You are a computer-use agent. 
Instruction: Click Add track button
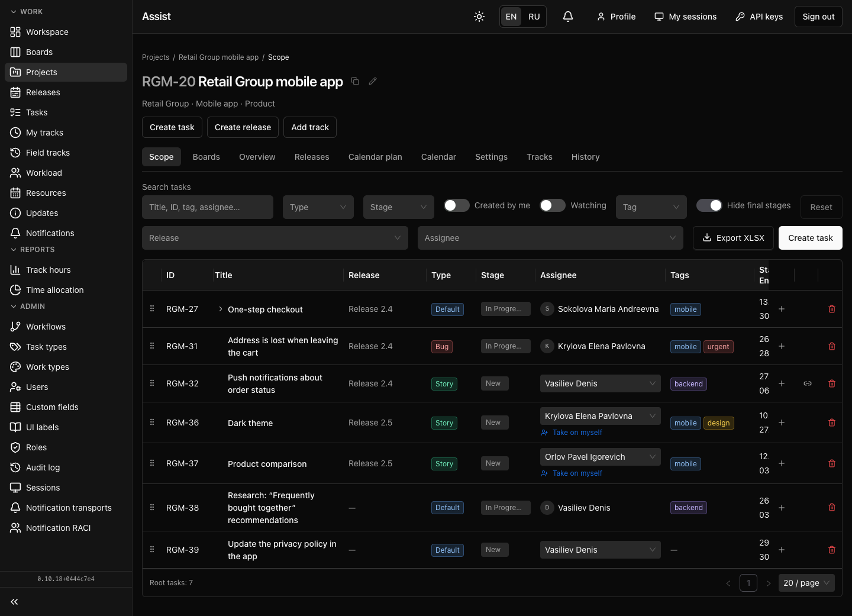310,127
